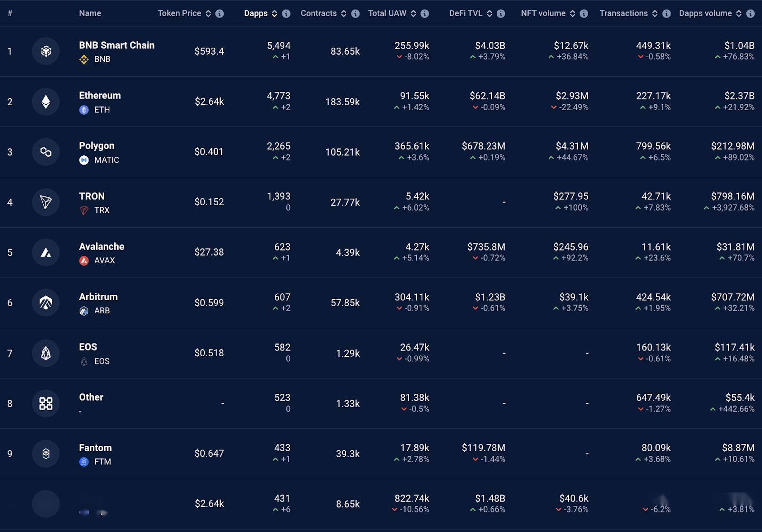Show info tooltip for Dapps column
Viewport: 762px width, 532px height.
click(x=286, y=13)
